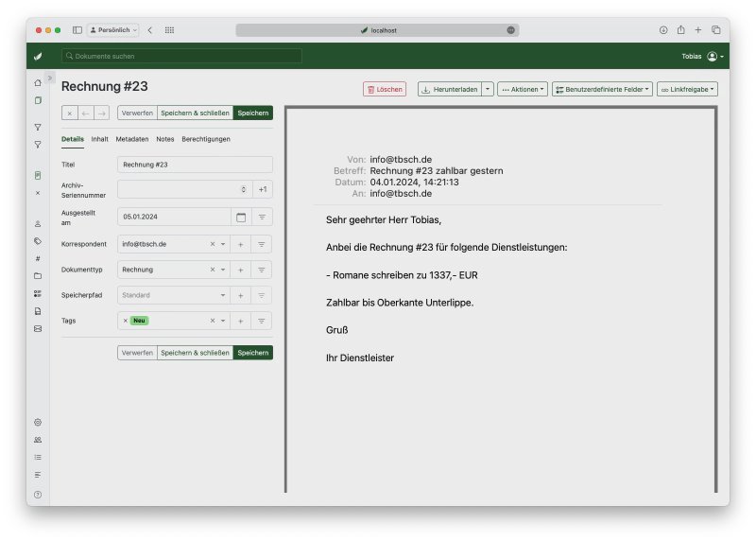Image resolution: width=756 pixels, height=541 pixels.
Task: Click the plus icon beside Korrespondent
Action: (241, 244)
